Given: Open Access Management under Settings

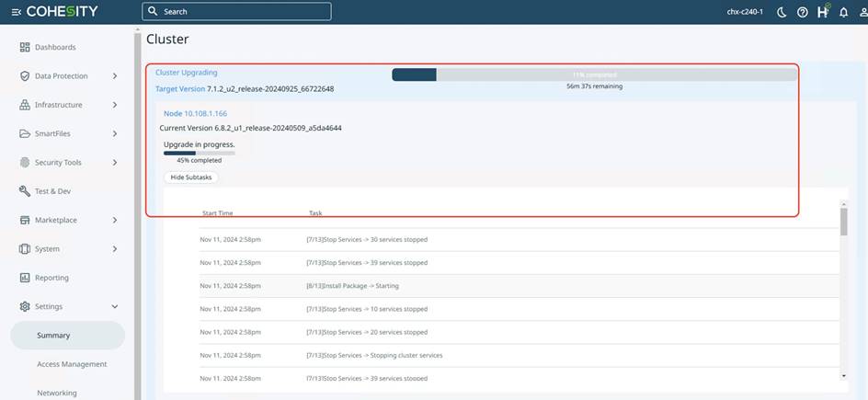Looking at the screenshot, I should pos(72,364).
